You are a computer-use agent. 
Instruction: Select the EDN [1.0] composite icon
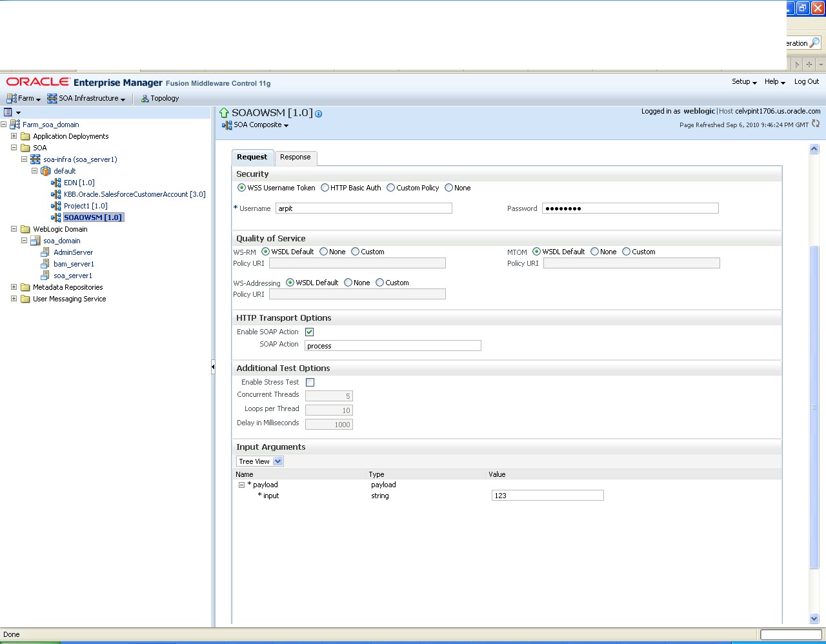[56, 183]
